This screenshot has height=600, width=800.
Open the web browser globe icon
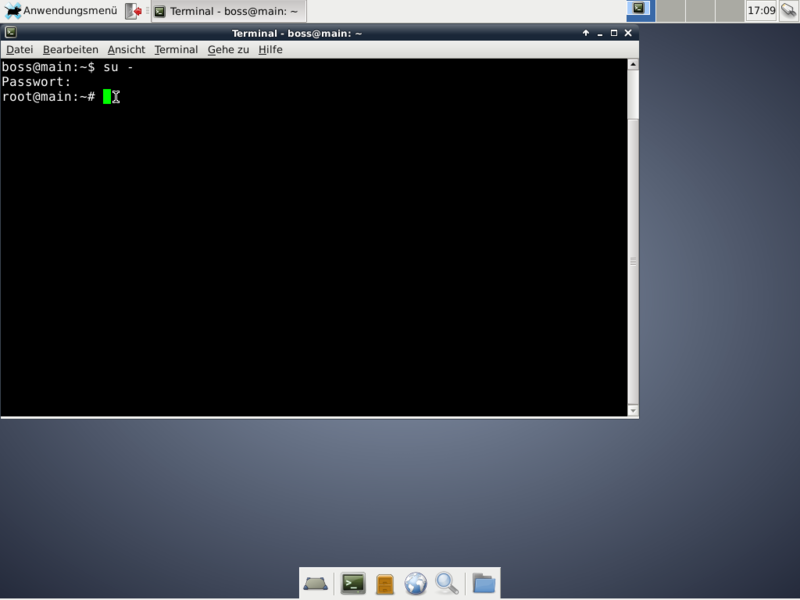415,583
